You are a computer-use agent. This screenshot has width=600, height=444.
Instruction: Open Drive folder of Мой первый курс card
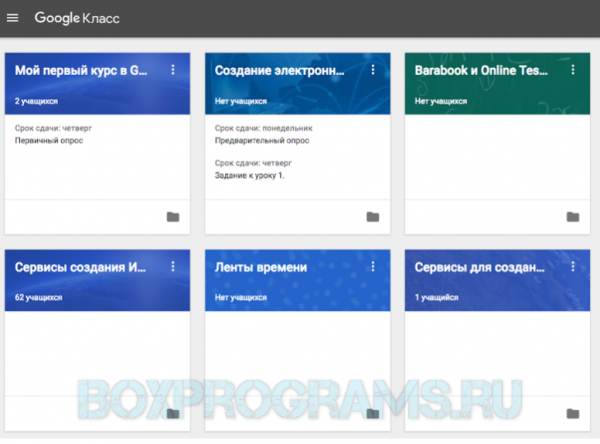[x=173, y=217]
